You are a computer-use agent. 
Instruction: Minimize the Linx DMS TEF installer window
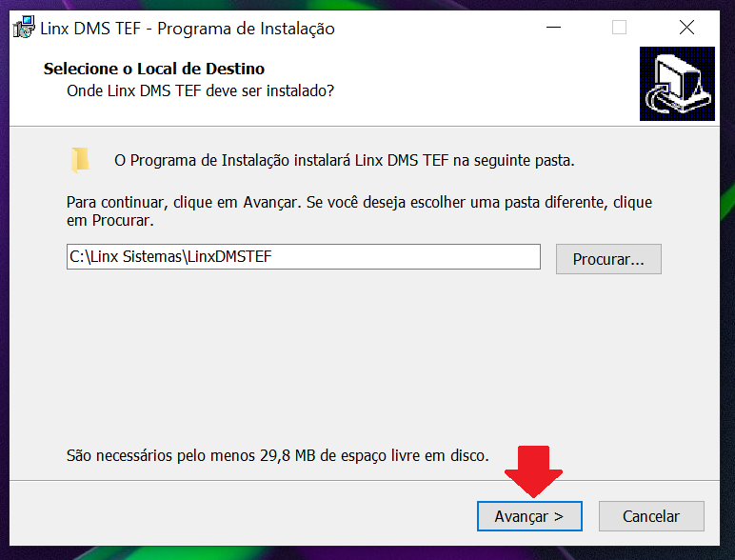(x=553, y=28)
